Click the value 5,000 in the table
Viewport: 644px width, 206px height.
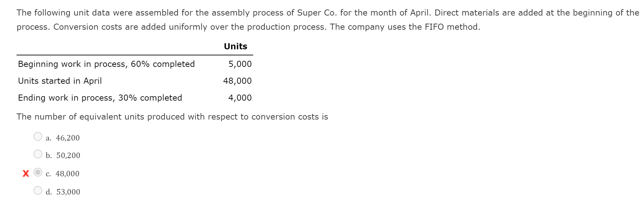[240, 64]
